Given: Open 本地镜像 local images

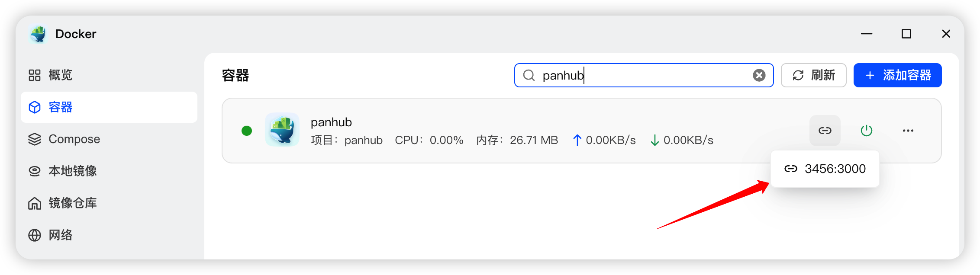Looking at the screenshot, I should (x=72, y=171).
